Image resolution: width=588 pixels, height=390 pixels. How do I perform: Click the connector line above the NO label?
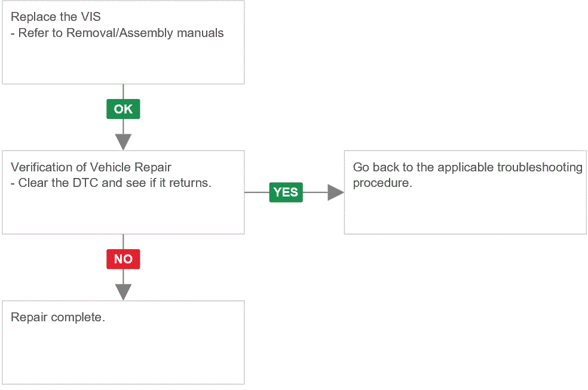[123, 242]
